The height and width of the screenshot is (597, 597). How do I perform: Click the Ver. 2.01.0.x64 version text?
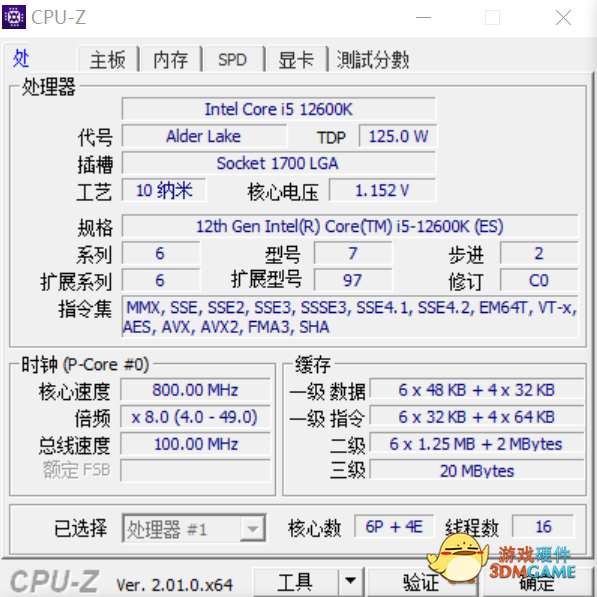point(174,584)
